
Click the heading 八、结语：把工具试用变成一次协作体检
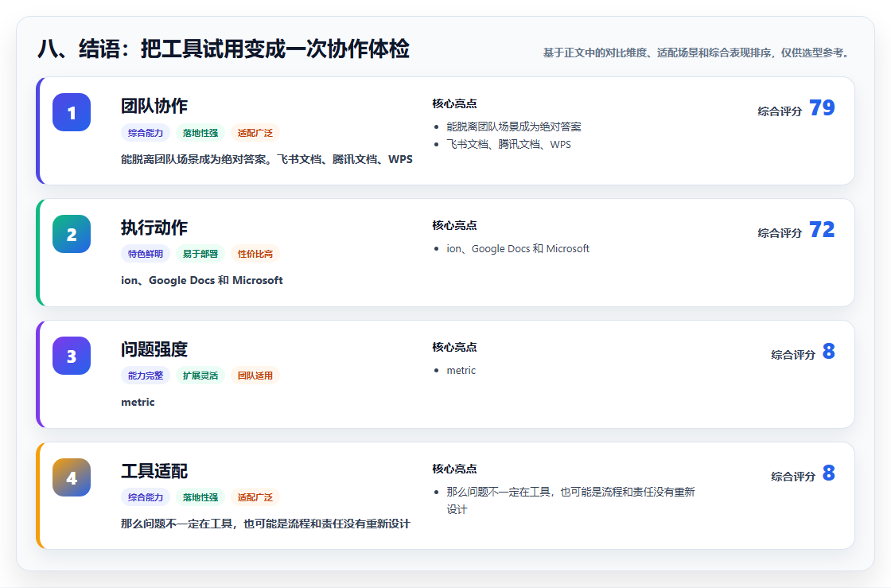(x=224, y=49)
